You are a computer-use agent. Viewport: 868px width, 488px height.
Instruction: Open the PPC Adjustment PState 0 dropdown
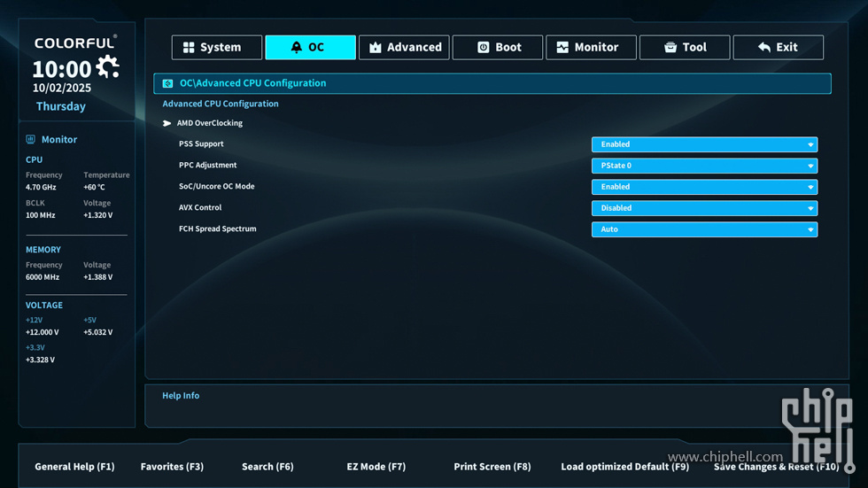(704, 166)
